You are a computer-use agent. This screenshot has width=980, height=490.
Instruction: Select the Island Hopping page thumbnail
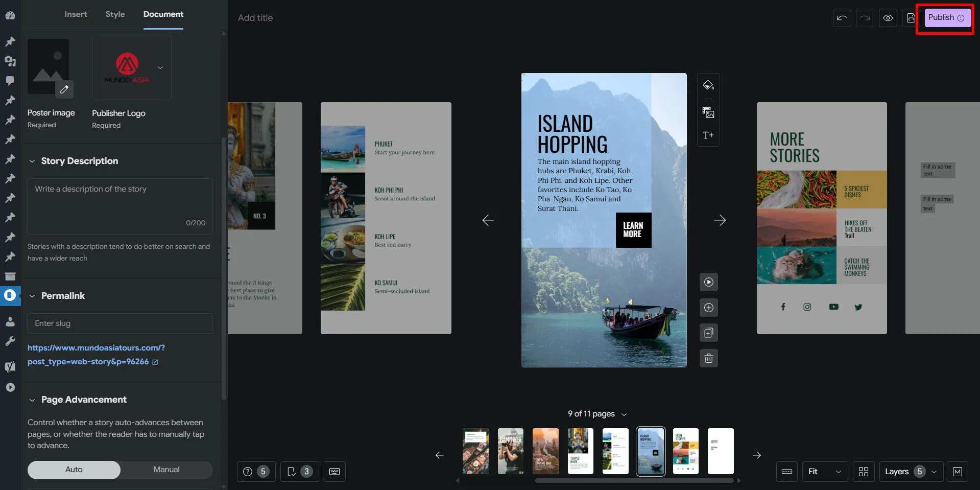(650, 451)
